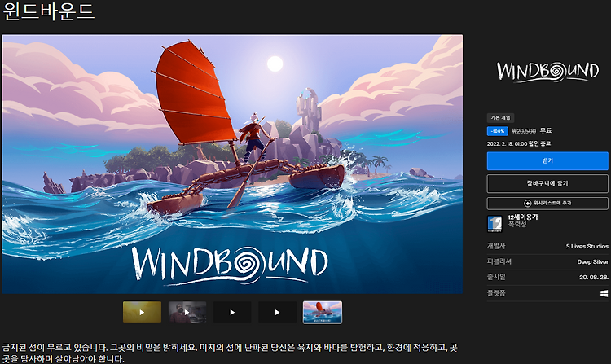
Task: Open the 5 Lives Studios developer link
Action: (587, 247)
